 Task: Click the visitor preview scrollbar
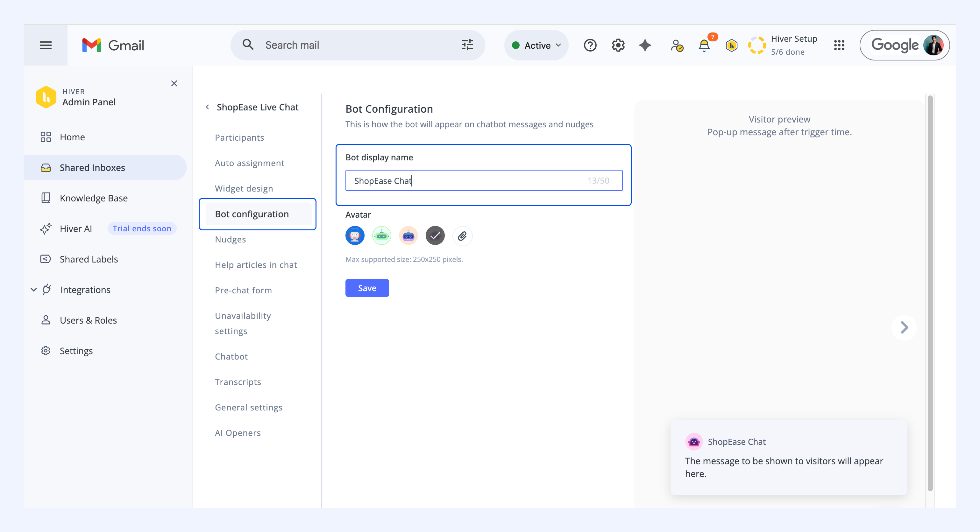[x=930, y=293]
